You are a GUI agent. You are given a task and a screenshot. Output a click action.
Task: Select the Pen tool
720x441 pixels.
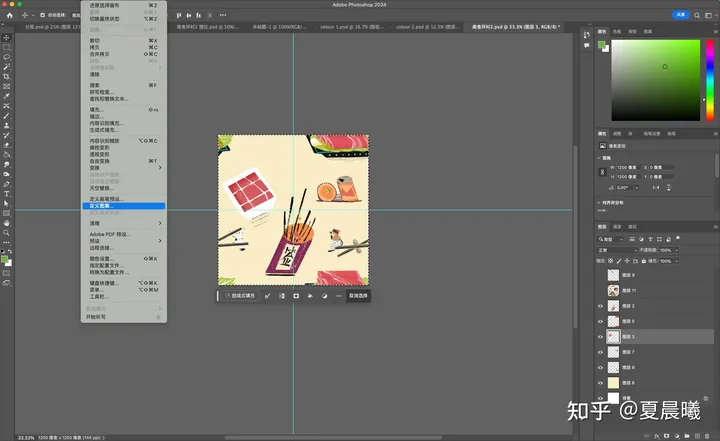pyautogui.click(x=6, y=184)
